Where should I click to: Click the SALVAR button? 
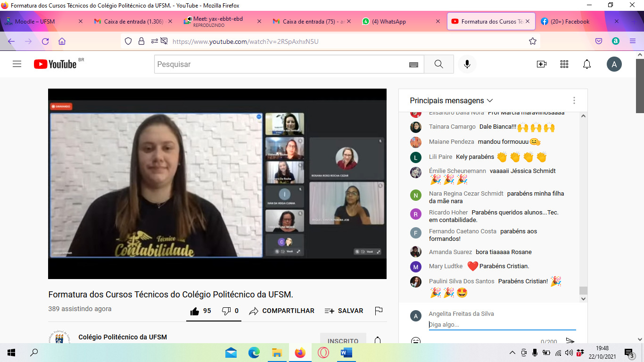click(344, 311)
